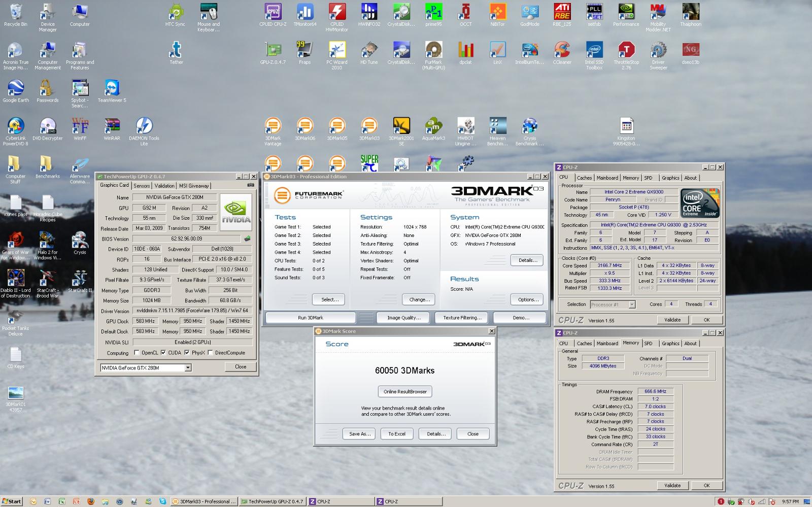
Task: Toggle the CUDA checkbox in GPU-Z
Action: [x=163, y=352]
